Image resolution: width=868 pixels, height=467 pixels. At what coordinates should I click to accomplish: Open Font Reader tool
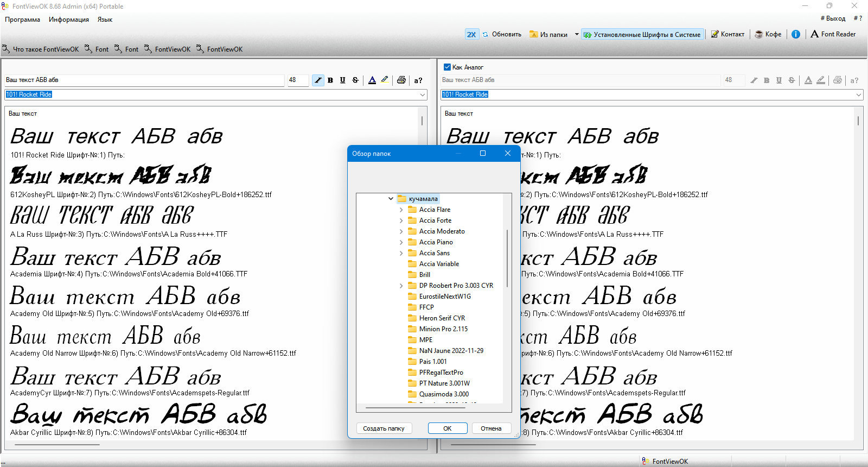pyautogui.click(x=833, y=34)
